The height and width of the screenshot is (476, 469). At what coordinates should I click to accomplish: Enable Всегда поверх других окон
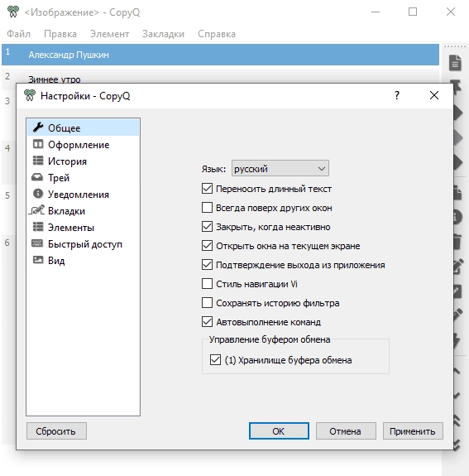coord(207,208)
